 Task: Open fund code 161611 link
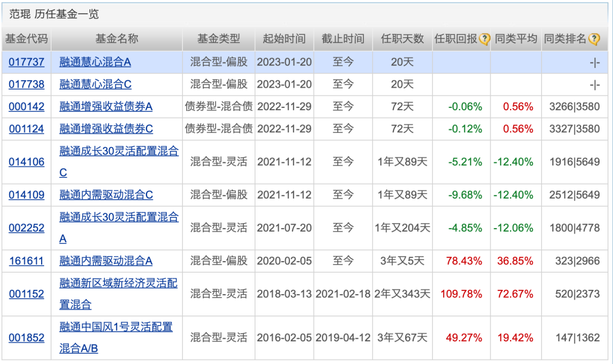click(26, 261)
